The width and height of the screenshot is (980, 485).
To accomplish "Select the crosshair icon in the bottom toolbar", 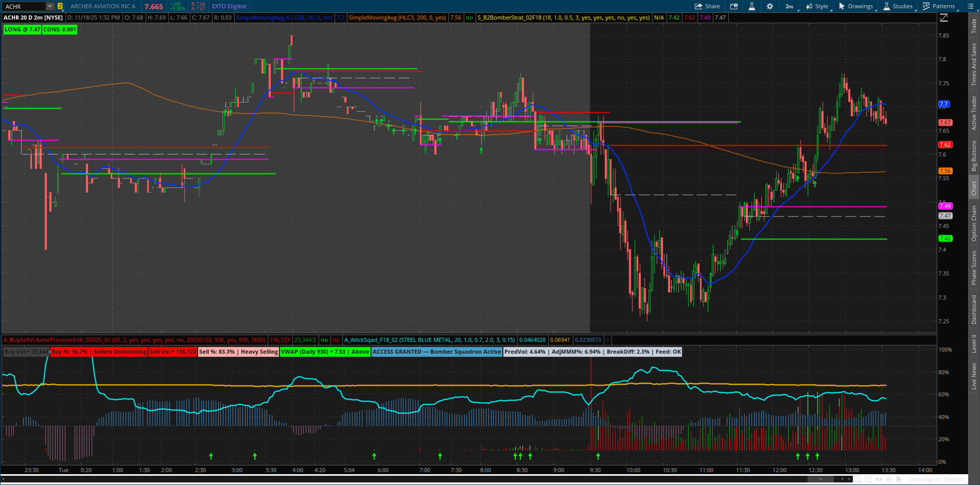I will click(888, 479).
